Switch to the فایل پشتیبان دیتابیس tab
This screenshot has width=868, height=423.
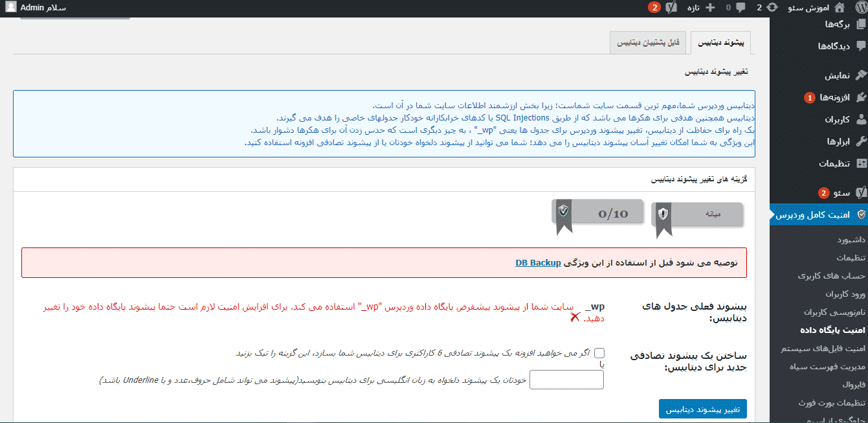coord(648,43)
